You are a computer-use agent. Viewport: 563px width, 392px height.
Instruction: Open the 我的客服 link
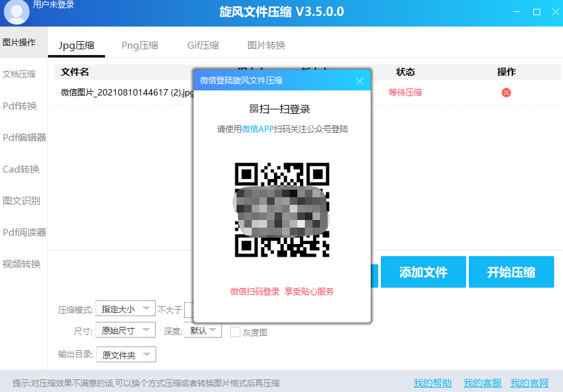482,383
